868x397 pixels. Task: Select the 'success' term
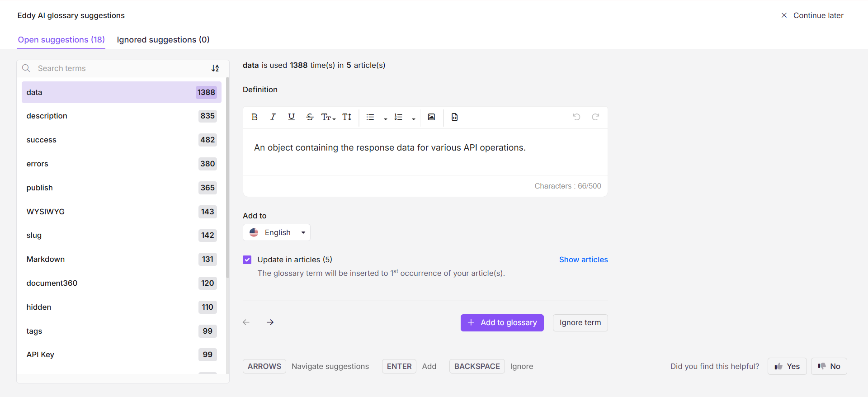coord(122,140)
